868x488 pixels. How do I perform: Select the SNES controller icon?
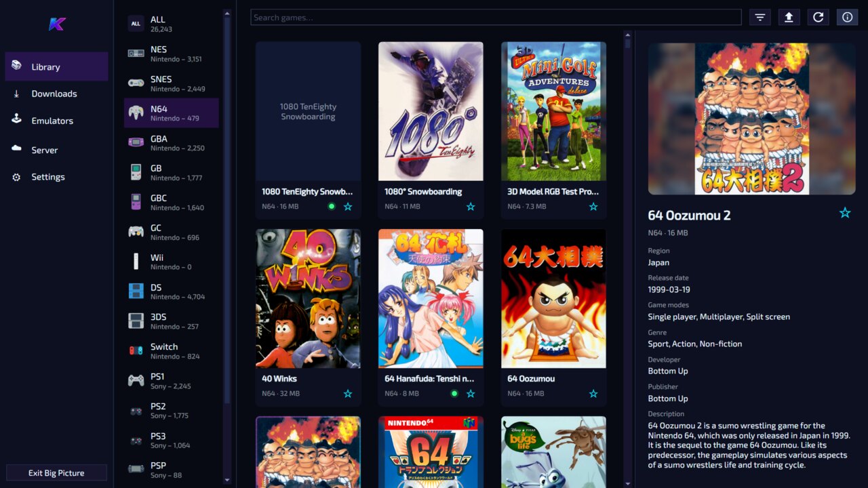pyautogui.click(x=136, y=83)
